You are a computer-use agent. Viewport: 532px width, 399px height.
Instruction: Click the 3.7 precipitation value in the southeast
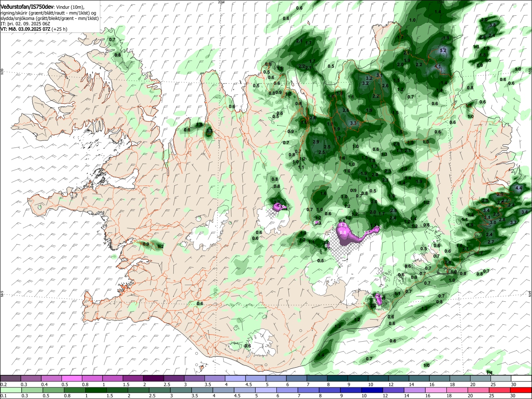pos(513,222)
